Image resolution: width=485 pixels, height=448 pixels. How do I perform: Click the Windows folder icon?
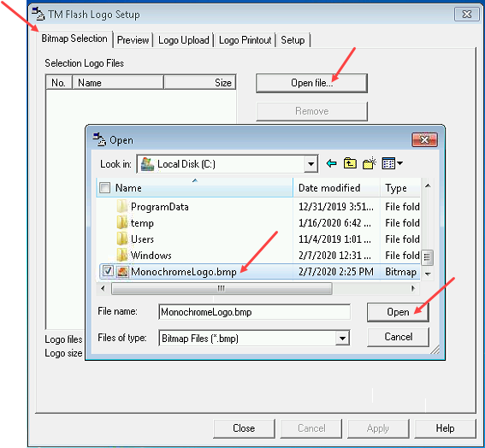click(x=122, y=255)
